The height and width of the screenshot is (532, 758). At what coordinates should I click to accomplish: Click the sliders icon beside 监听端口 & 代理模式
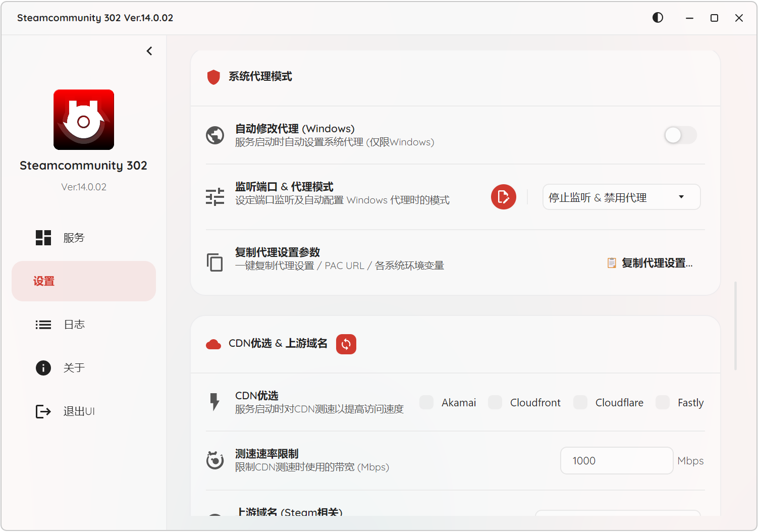pyautogui.click(x=215, y=197)
